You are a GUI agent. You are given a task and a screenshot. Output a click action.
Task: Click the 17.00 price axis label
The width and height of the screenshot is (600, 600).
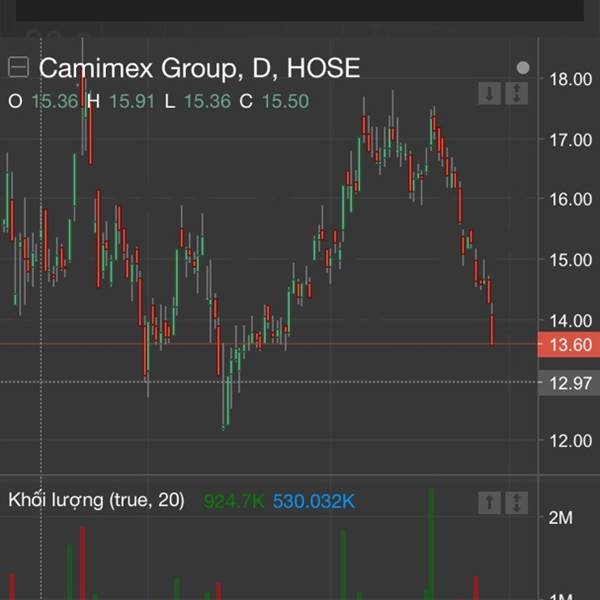[x=571, y=140]
